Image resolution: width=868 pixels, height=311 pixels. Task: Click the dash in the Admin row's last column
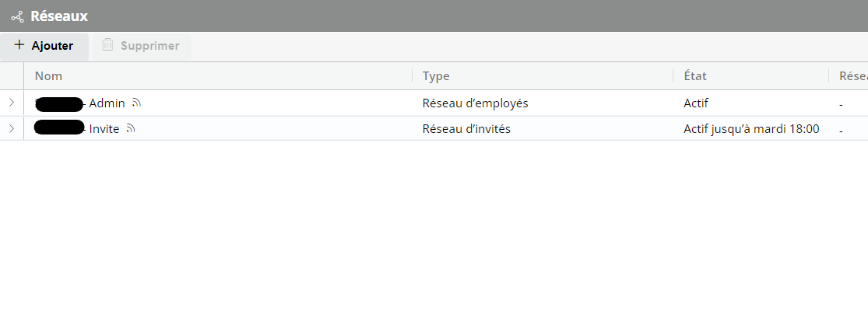click(842, 105)
